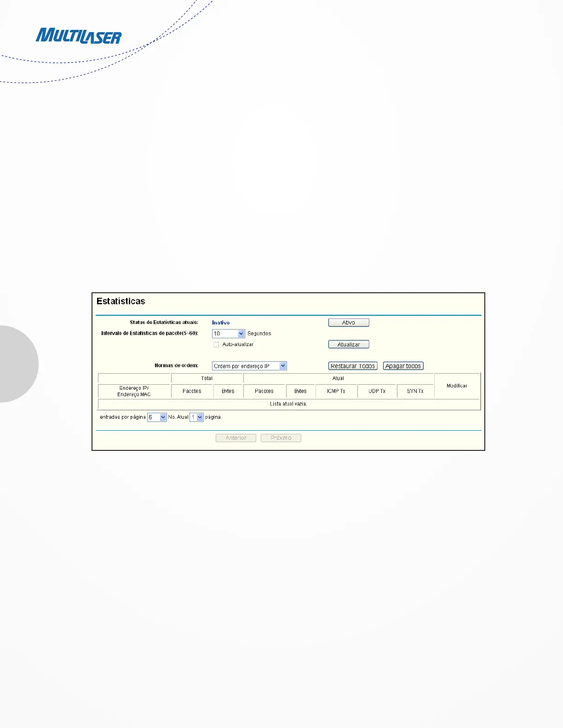Open the No. Atual page dropdown
Screen dimensions: 563x728
click(196, 417)
